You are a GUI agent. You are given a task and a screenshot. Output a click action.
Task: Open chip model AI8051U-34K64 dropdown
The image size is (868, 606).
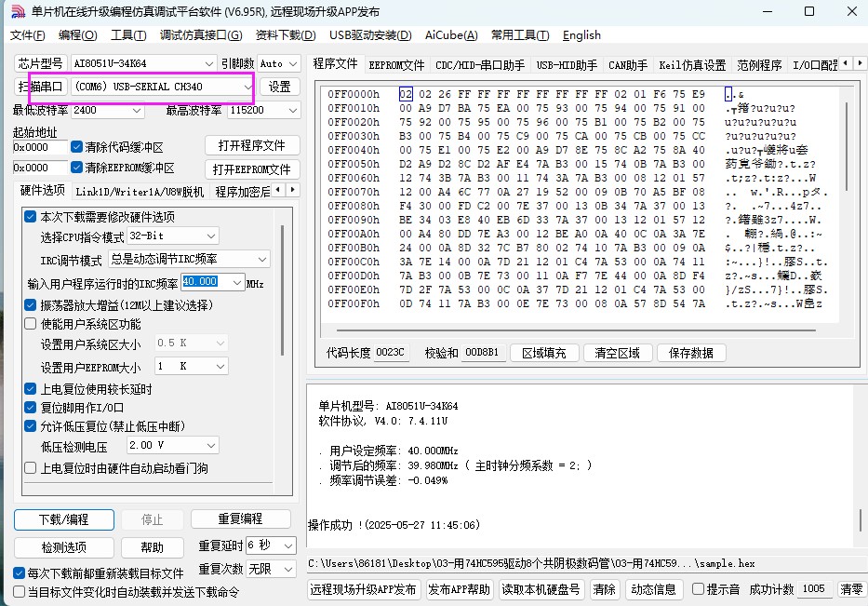pos(144,63)
